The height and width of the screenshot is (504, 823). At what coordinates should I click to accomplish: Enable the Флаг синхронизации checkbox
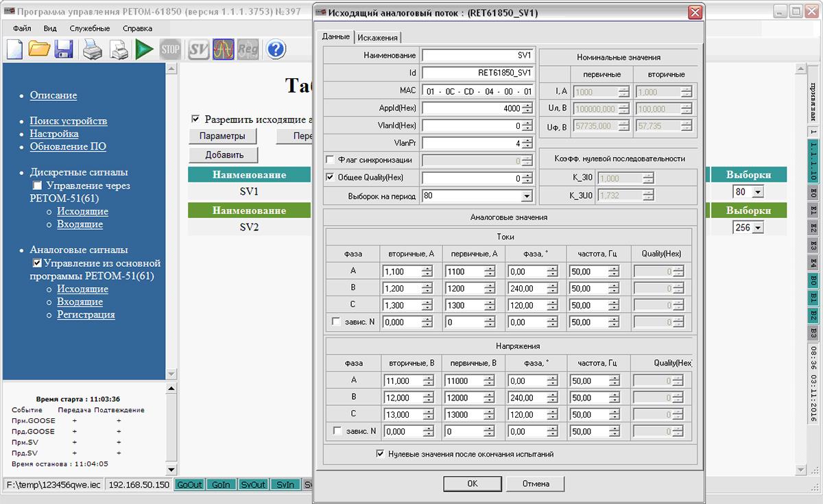pos(330,160)
